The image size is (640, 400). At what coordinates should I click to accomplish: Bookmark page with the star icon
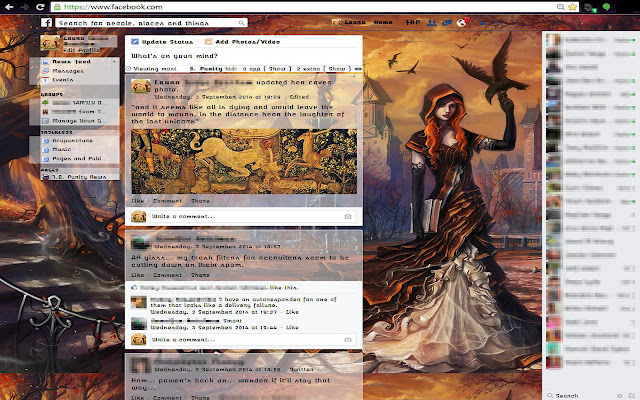[573, 6]
